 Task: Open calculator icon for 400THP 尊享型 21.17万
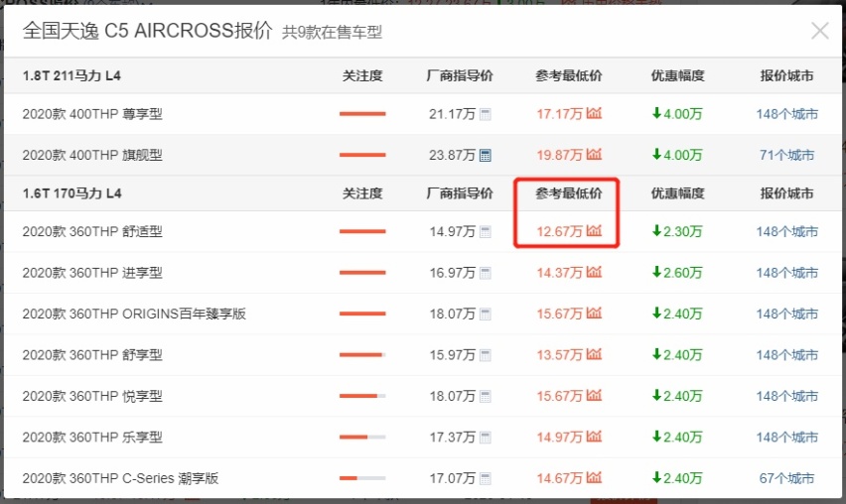pos(485,114)
